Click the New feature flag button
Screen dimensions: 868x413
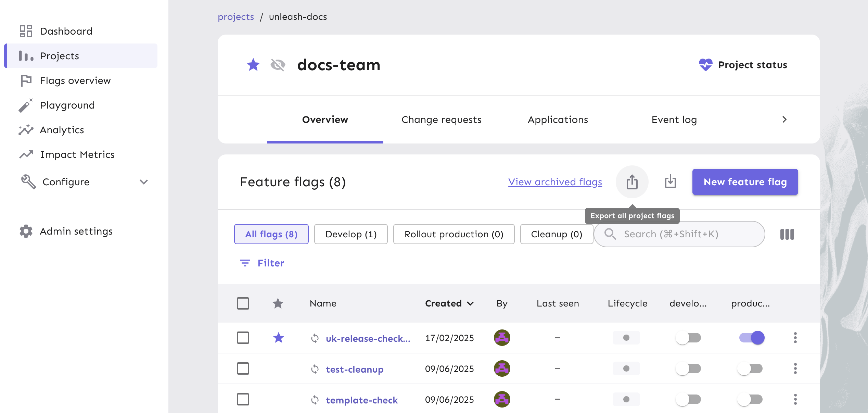745,182
